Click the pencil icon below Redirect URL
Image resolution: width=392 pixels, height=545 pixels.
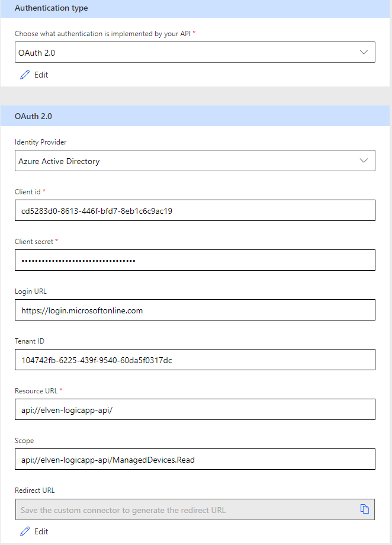pyautogui.click(x=25, y=531)
